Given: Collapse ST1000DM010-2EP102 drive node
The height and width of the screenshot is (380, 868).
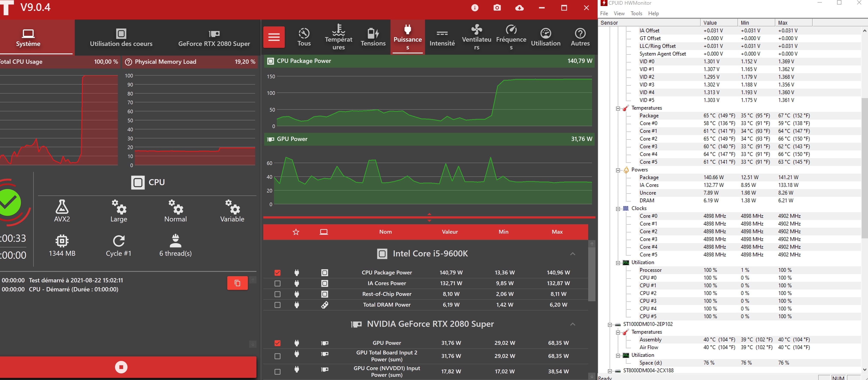Looking at the screenshot, I should [x=610, y=325].
